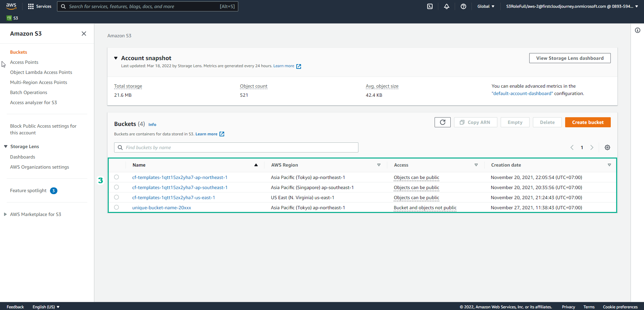Image resolution: width=644 pixels, height=310 pixels.
Task: Open Block Public Access settings for this account
Action: [43, 129]
